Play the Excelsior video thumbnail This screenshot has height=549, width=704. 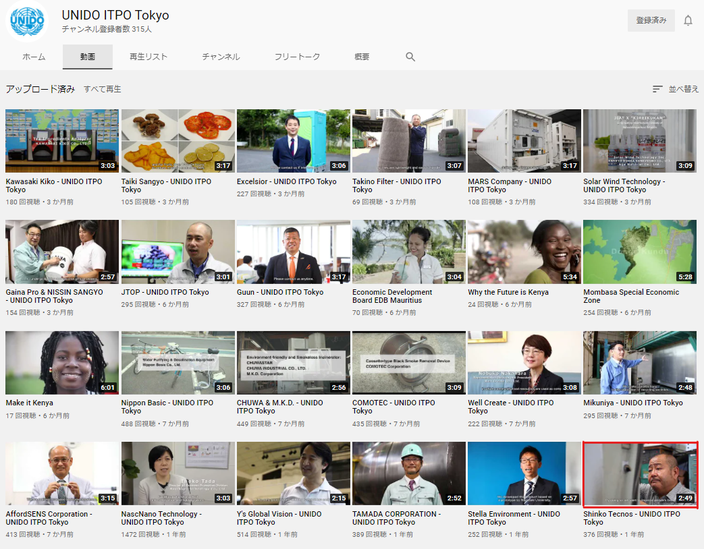point(293,141)
